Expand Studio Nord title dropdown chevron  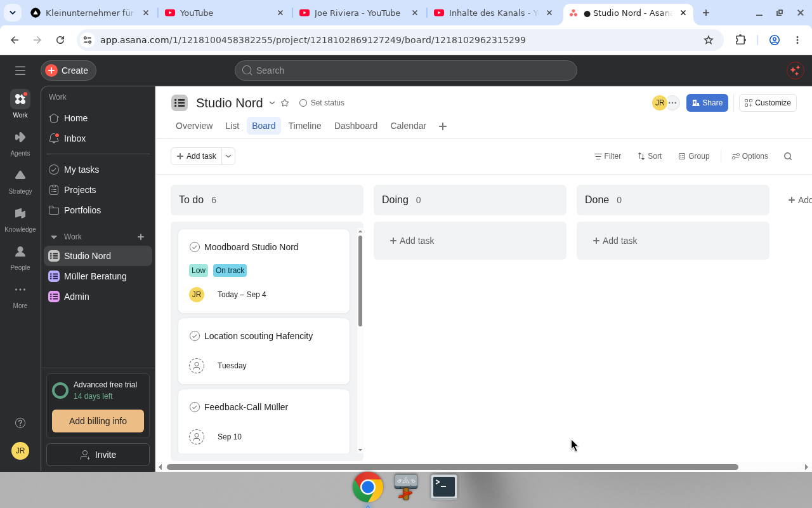pyautogui.click(x=272, y=103)
